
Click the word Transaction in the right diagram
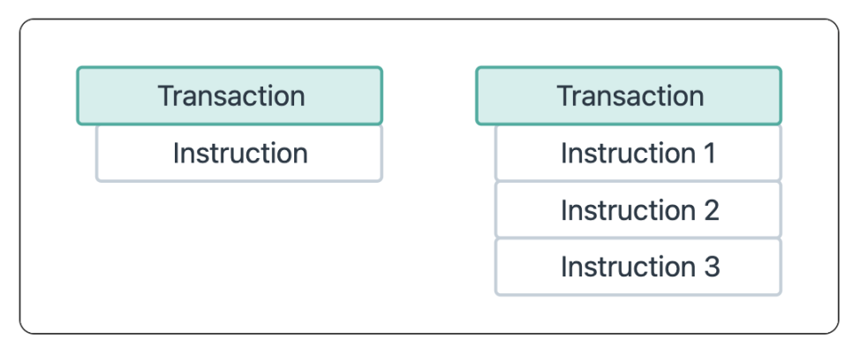pos(630,96)
